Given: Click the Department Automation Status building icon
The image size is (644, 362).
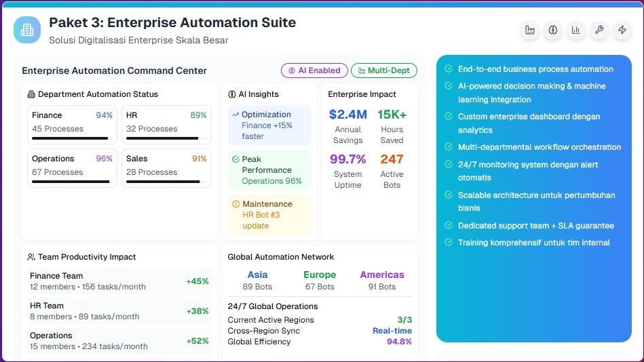Looking at the screenshot, I should (31, 94).
